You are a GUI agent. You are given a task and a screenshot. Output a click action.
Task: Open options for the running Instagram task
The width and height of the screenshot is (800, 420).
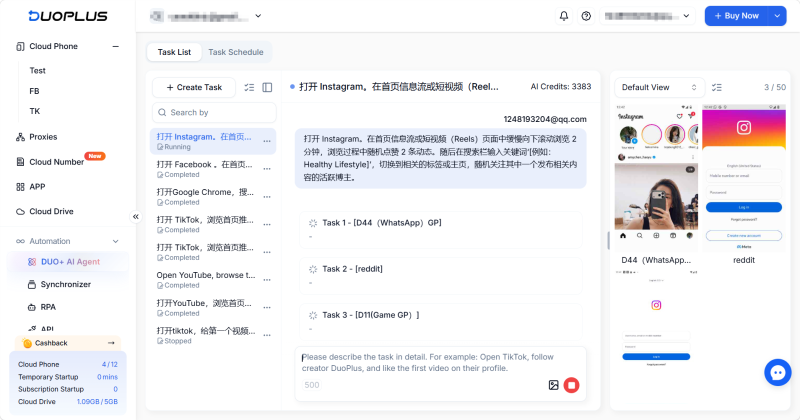coord(267,141)
